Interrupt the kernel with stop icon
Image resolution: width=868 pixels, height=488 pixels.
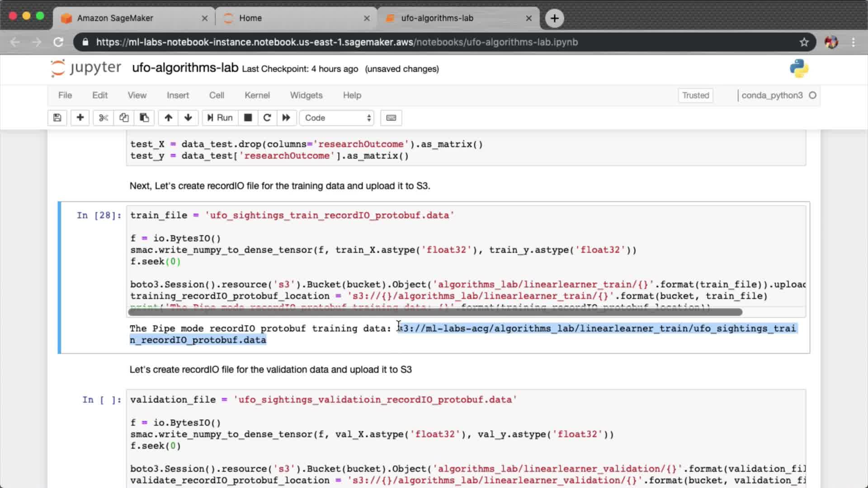click(248, 118)
